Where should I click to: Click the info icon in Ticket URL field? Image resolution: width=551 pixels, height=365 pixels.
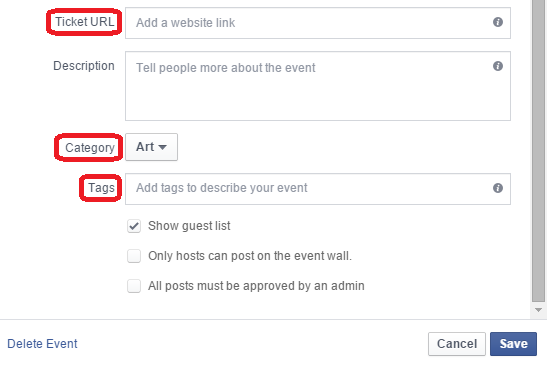click(x=498, y=22)
